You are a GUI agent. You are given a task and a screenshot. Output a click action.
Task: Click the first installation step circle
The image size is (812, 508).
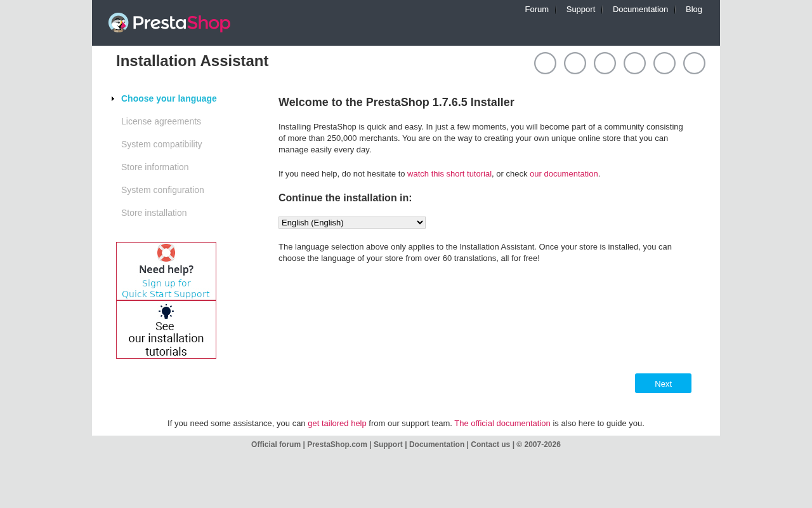tap(545, 63)
